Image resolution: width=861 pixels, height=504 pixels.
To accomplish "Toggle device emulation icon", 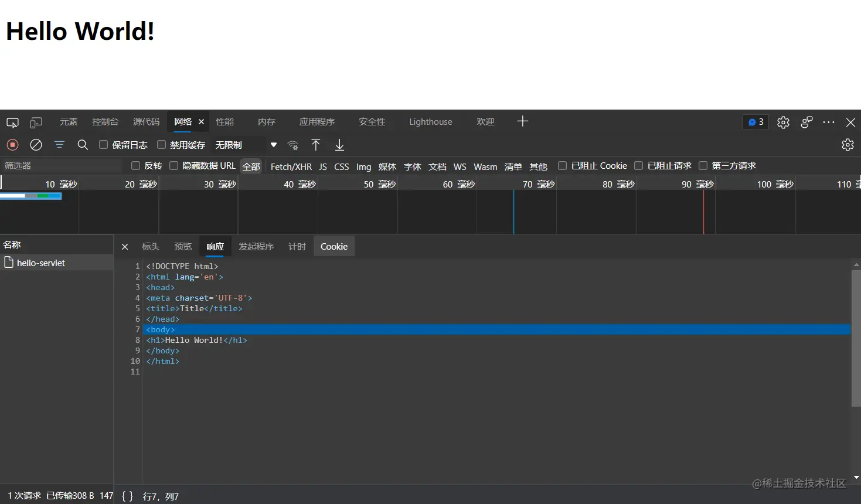I will pyautogui.click(x=36, y=122).
